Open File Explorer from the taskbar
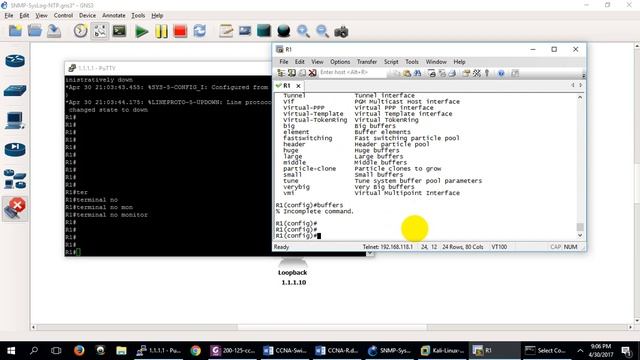This screenshot has height=360, width=640. tap(121, 351)
